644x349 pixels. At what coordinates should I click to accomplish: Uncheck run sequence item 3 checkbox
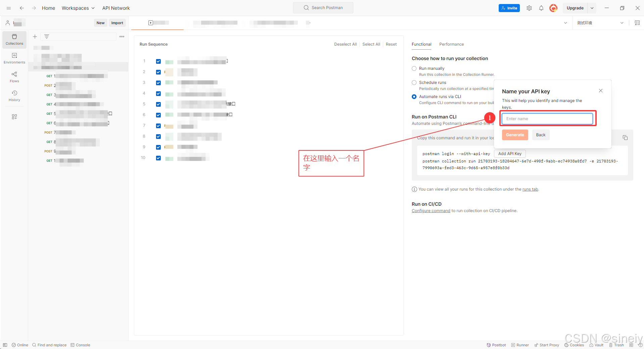pos(158,83)
